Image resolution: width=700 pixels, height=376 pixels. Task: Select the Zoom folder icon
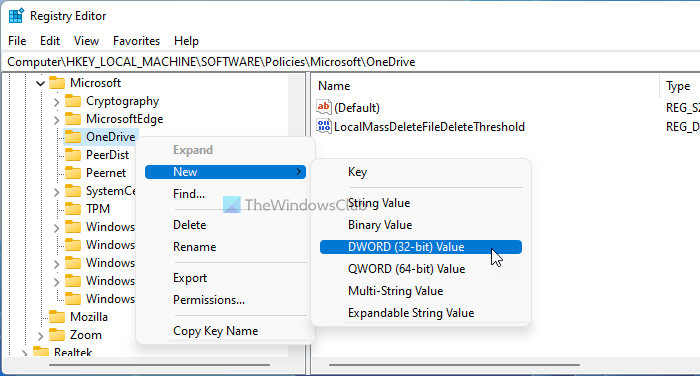[57, 334]
